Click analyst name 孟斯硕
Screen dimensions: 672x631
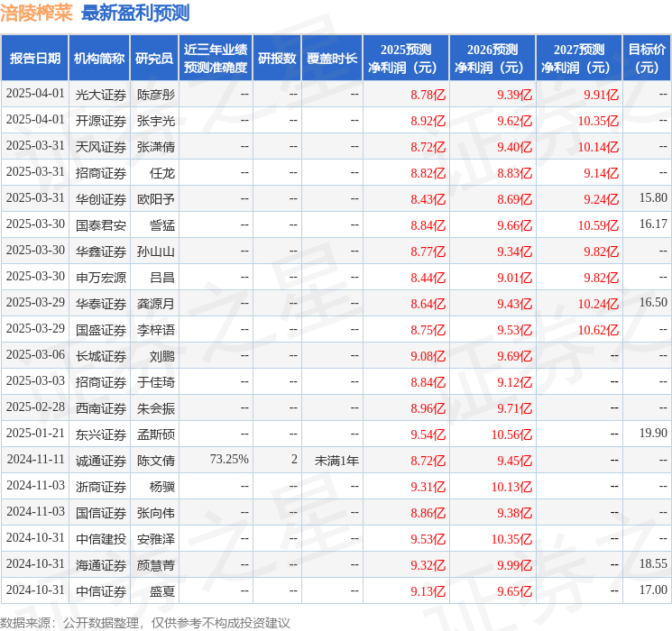point(155,434)
